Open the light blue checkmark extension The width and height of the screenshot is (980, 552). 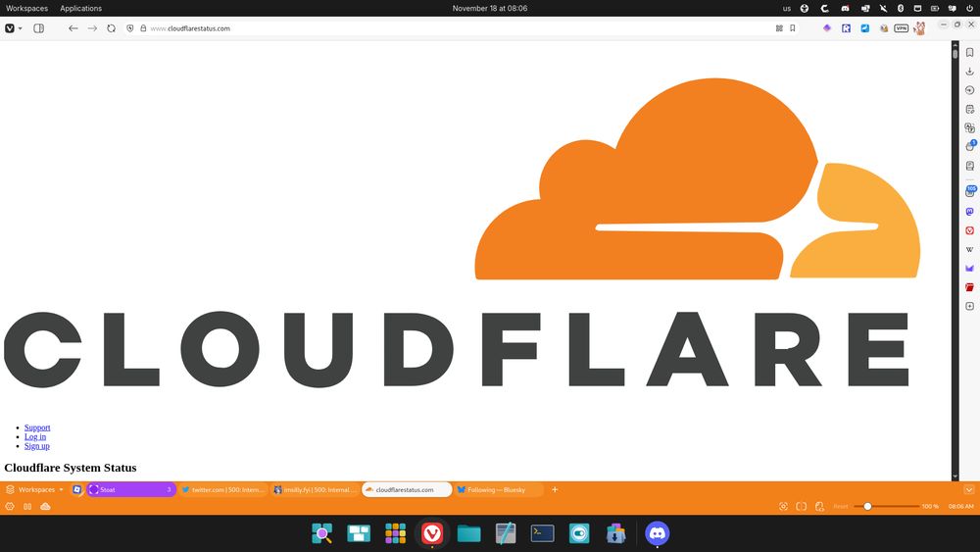point(865,28)
